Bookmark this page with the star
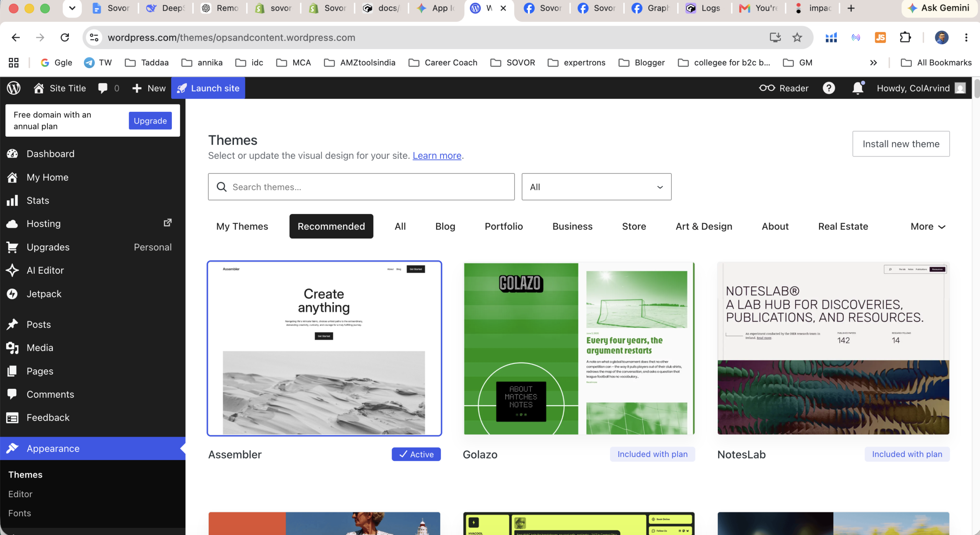This screenshot has width=980, height=535. [797, 38]
